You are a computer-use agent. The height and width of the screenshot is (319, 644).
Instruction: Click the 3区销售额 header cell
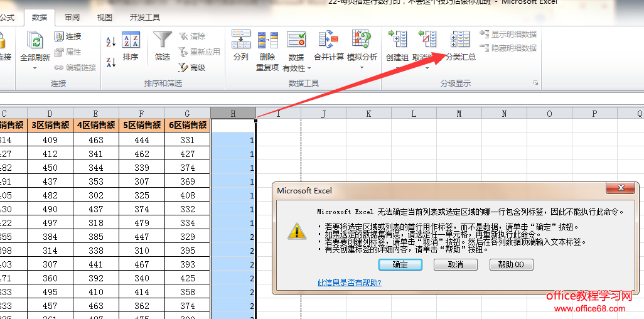tap(50, 126)
